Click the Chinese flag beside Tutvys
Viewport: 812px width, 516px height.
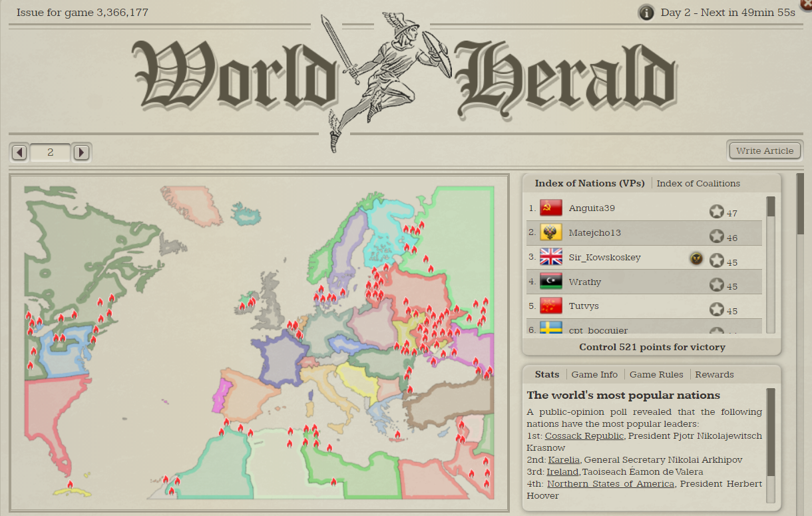pos(551,306)
